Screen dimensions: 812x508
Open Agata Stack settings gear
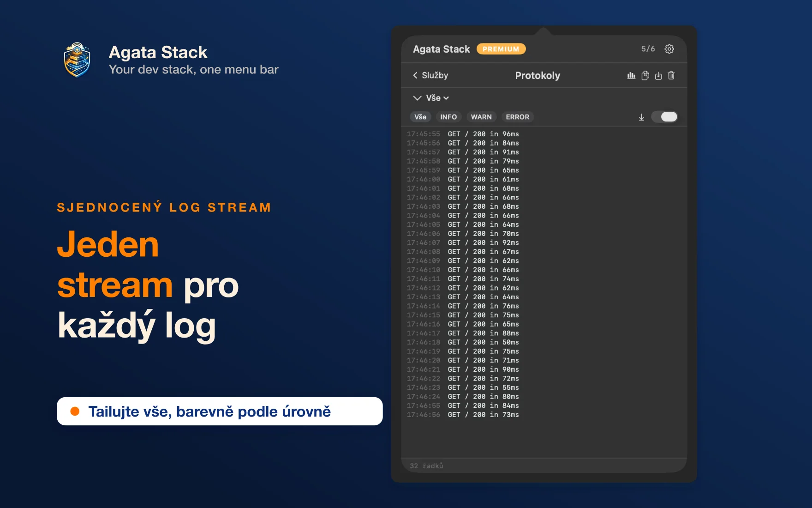point(669,49)
